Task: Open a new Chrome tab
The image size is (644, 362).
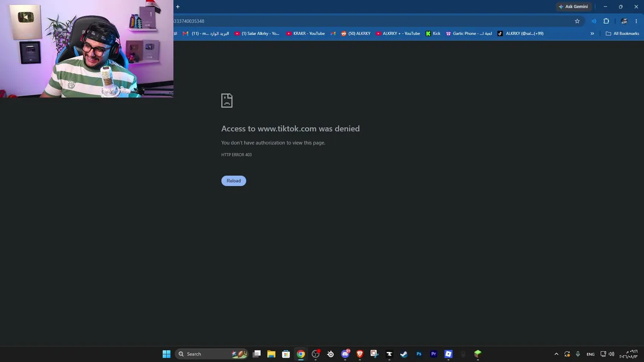Action: point(178,7)
